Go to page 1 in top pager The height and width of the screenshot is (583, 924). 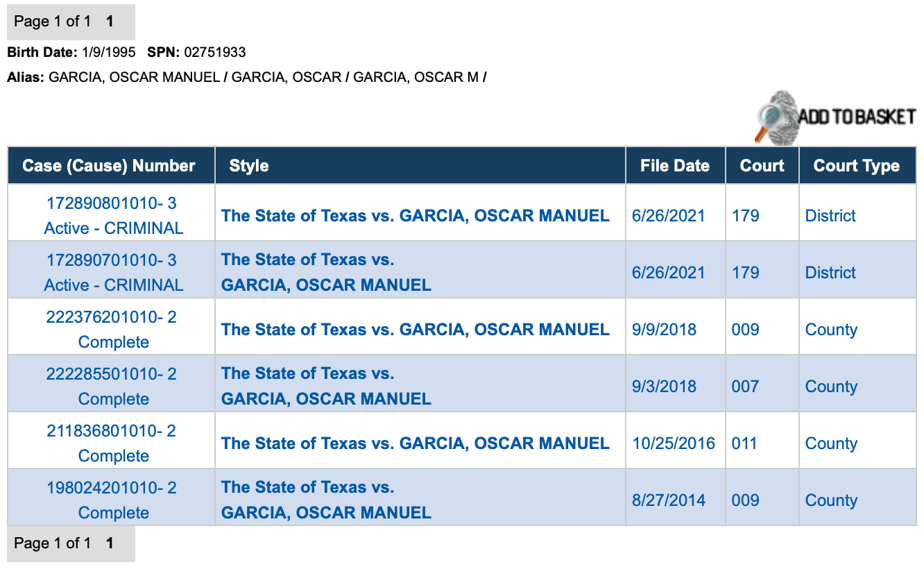tap(110, 22)
